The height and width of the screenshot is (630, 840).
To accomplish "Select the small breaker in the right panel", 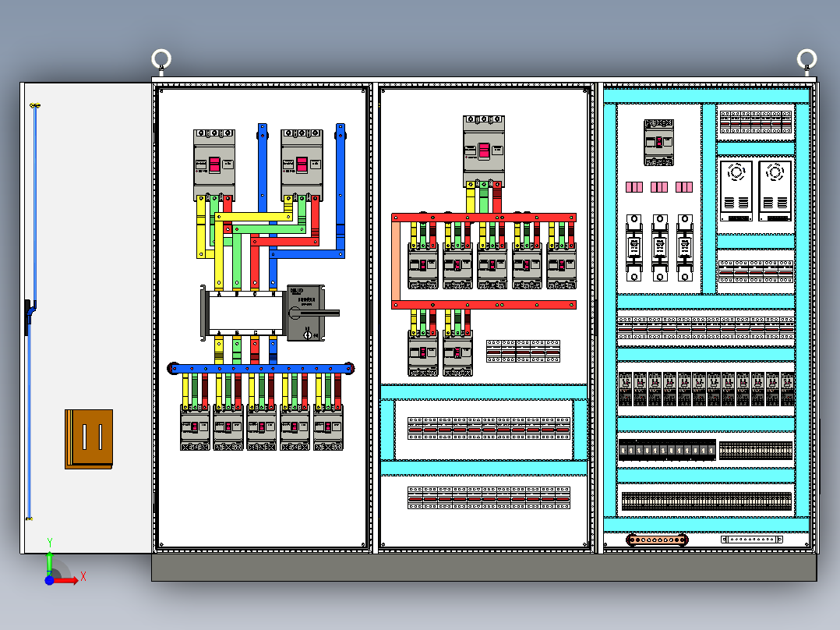I will pyautogui.click(x=659, y=142).
